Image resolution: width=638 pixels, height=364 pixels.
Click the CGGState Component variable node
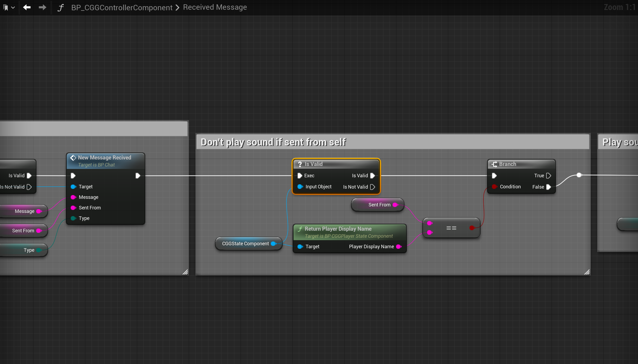point(245,244)
